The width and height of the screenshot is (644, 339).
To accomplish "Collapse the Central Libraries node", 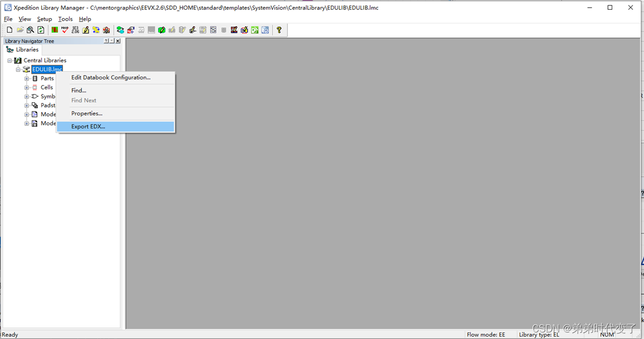I will click(x=9, y=60).
